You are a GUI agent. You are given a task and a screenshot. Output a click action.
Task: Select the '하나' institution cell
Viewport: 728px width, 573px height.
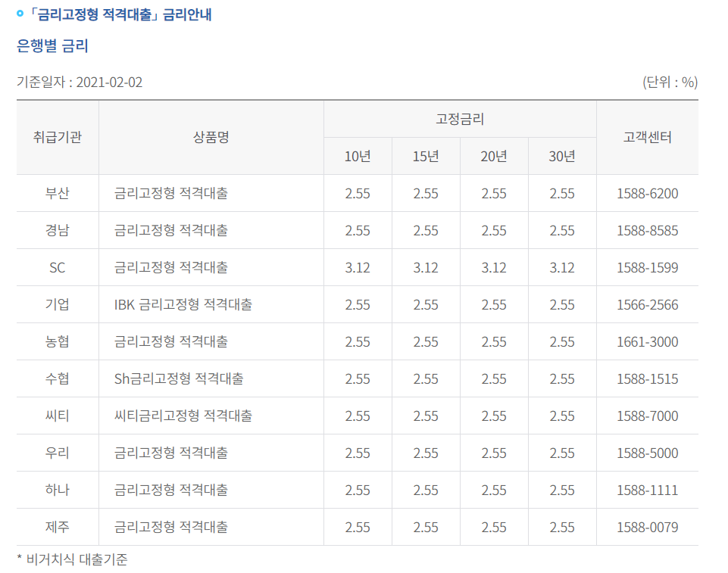[57, 490]
